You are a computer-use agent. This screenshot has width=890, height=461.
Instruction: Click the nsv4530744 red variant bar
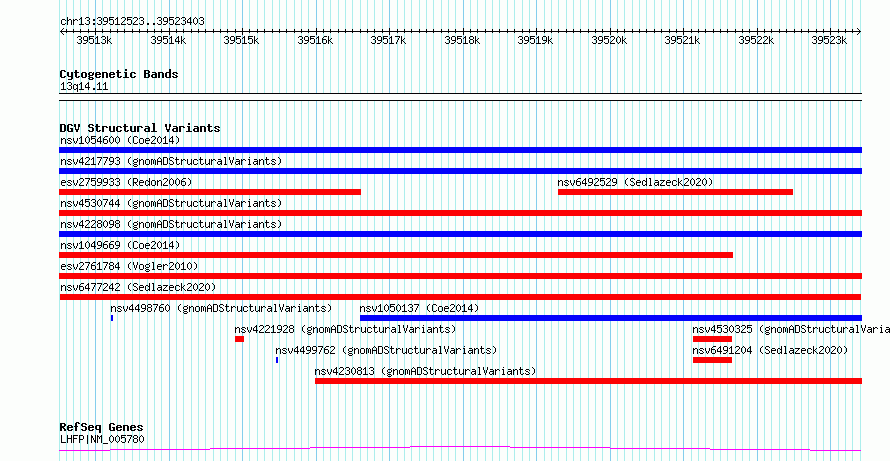point(460,213)
